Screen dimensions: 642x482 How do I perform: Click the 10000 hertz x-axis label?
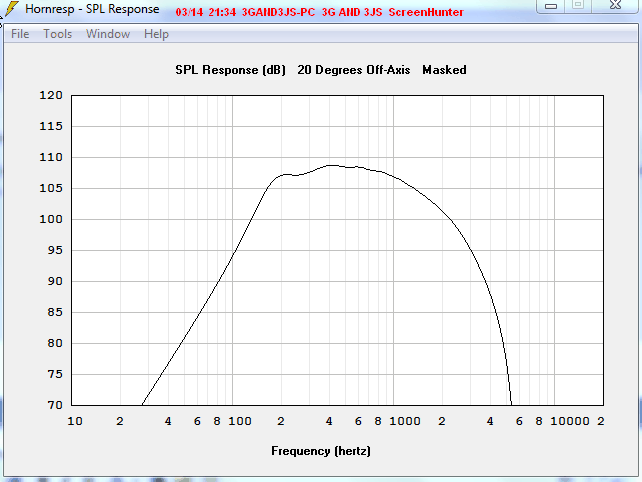click(x=570, y=421)
